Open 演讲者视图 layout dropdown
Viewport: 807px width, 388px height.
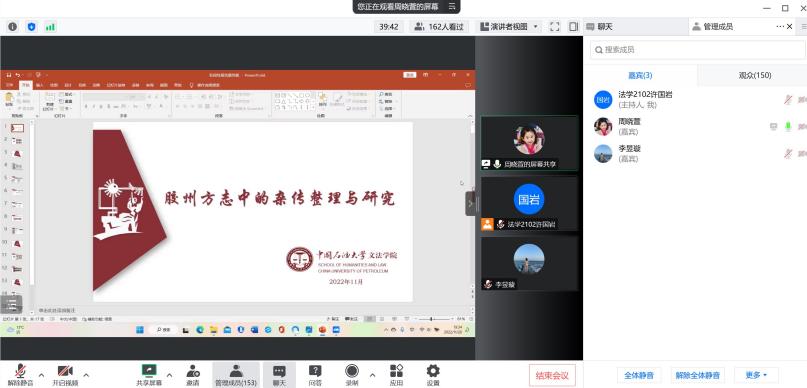click(508, 27)
